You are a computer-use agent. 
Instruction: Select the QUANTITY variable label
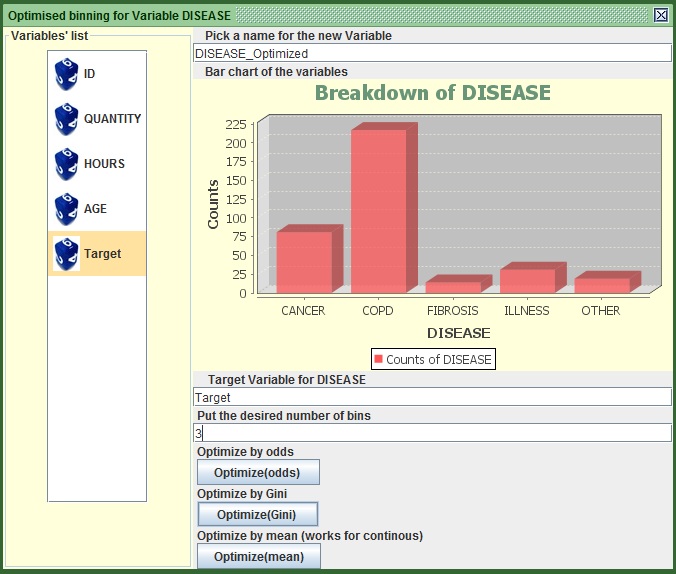pyautogui.click(x=113, y=119)
